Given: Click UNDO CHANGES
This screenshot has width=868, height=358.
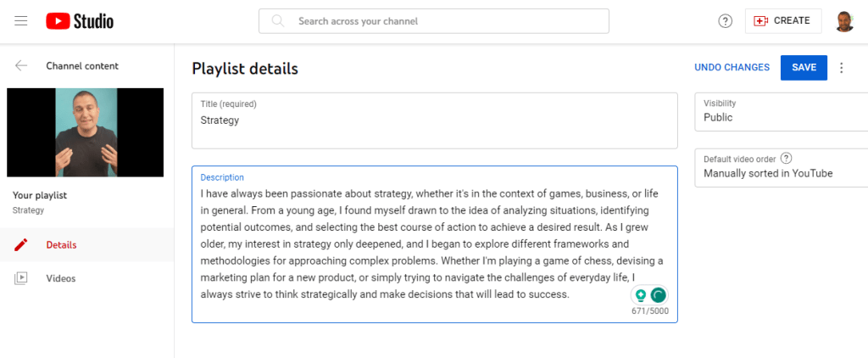Looking at the screenshot, I should click(732, 68).
